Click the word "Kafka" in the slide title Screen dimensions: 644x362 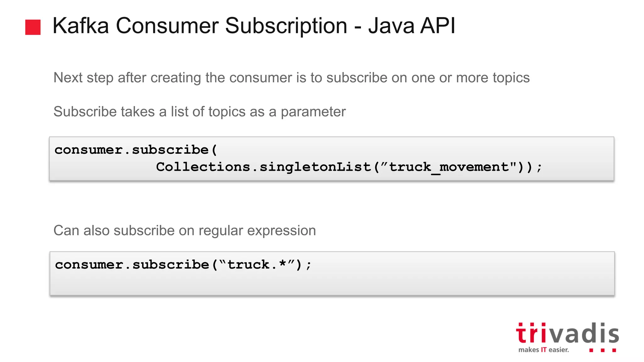coord(80,26)
